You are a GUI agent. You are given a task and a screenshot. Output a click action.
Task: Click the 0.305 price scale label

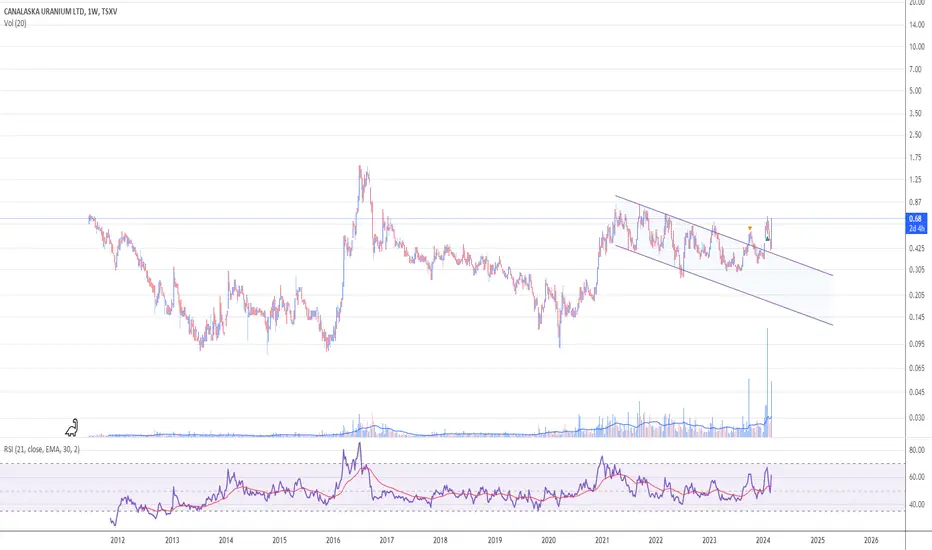pyautogui.click(x=917, y=270)
